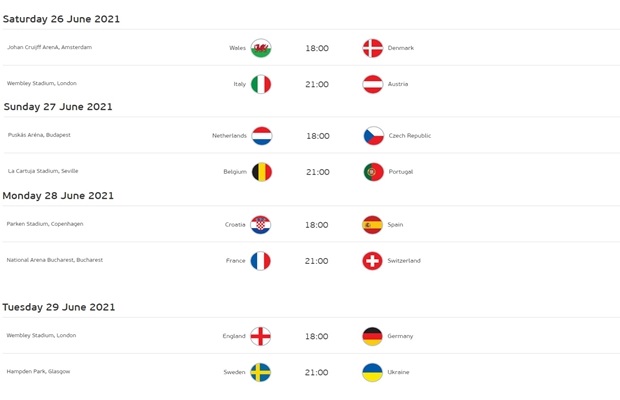Select the Hampden Park, Glasgow venue text

pyautogui.click(x=38, y=372)
